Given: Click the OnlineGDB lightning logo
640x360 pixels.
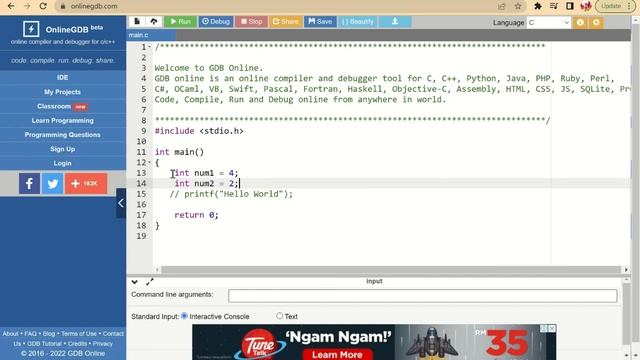Looking at the screenshot, I should pos(31,29).
